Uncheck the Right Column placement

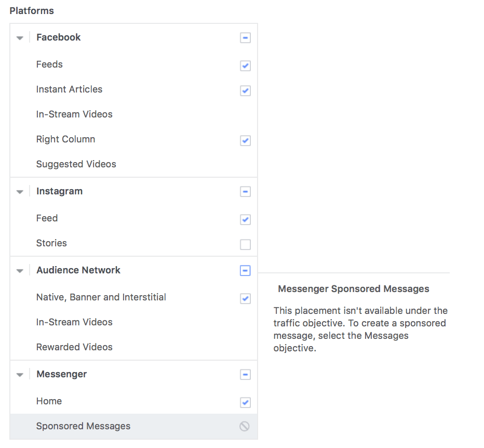(x=245, y=140)
